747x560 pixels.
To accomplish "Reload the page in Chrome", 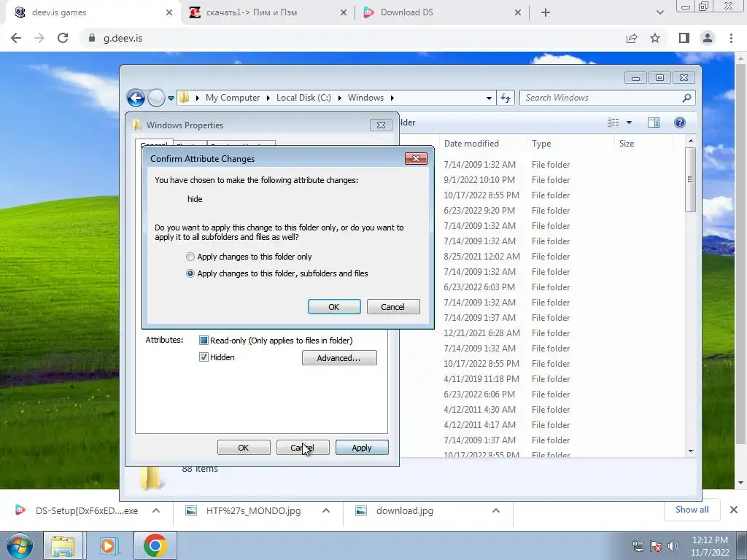I will click(63, 38).
